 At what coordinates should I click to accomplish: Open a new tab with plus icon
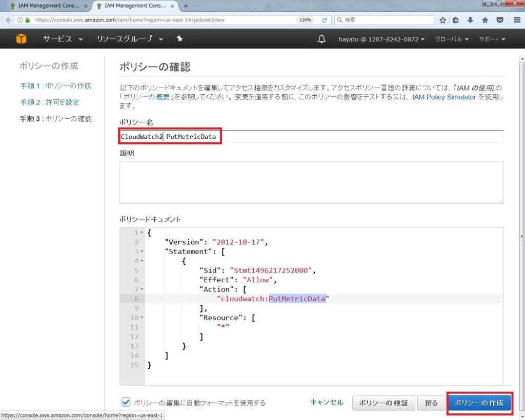[186, 6]
